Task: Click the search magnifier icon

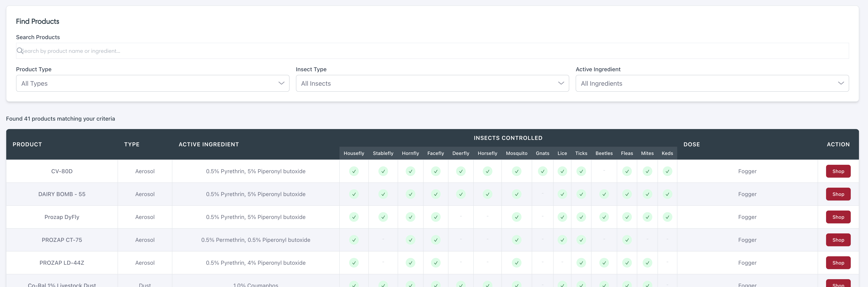Action: 19,51
